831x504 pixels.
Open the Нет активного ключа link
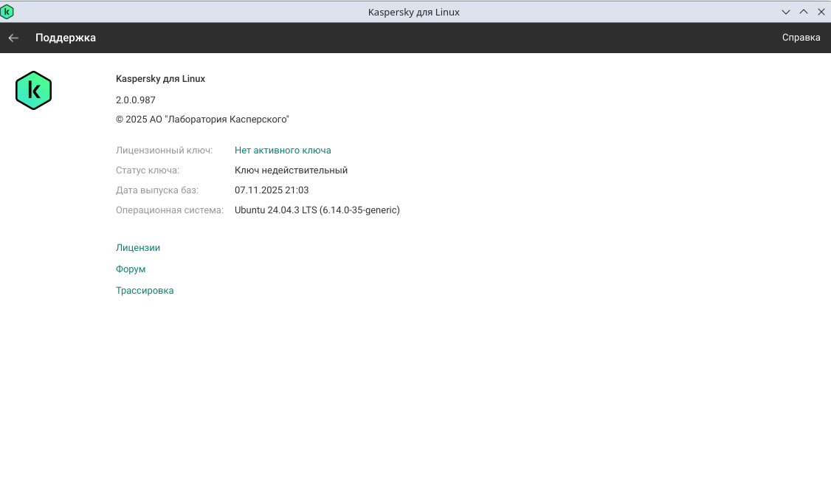(x=283, y=151)
